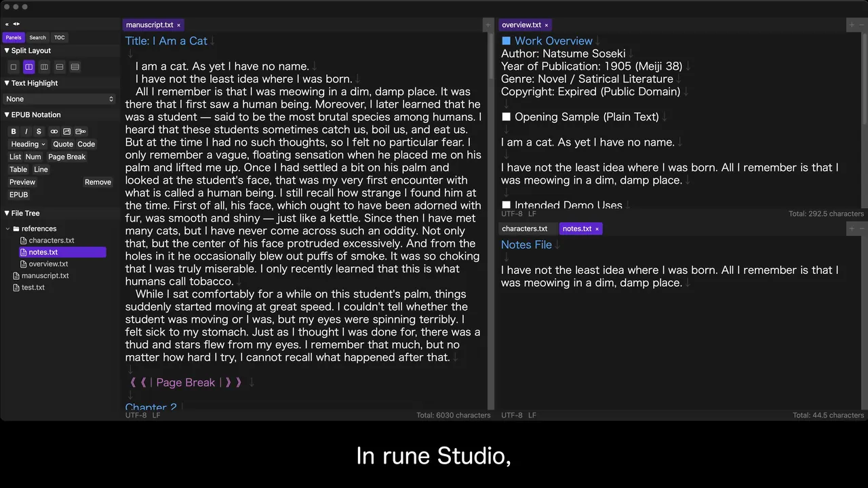This screenshot has height=488, width=868.
Task: Click the Quote button
Action: click(63, 144)
